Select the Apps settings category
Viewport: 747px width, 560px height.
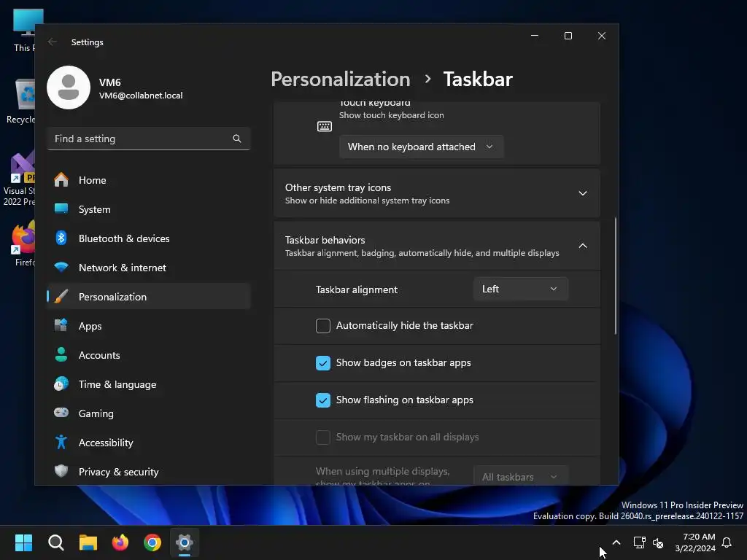click(149, 326)
